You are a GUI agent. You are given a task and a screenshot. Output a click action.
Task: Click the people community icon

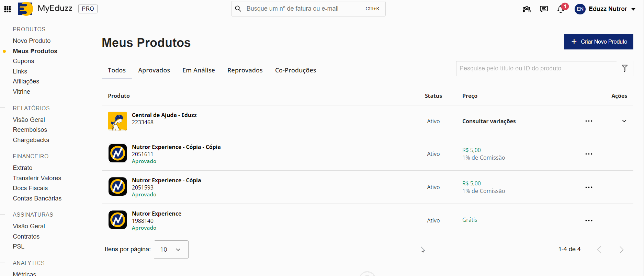pos(527,9)
